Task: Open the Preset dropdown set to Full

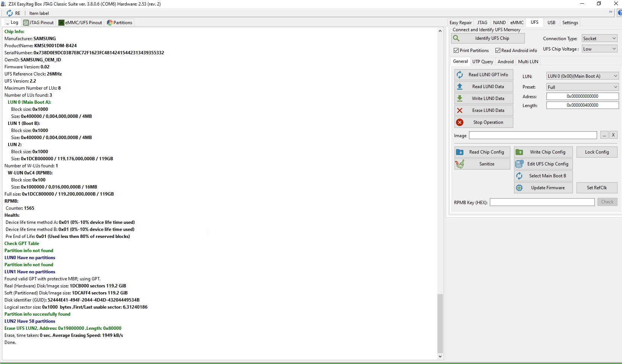Action: pos(583,87)
